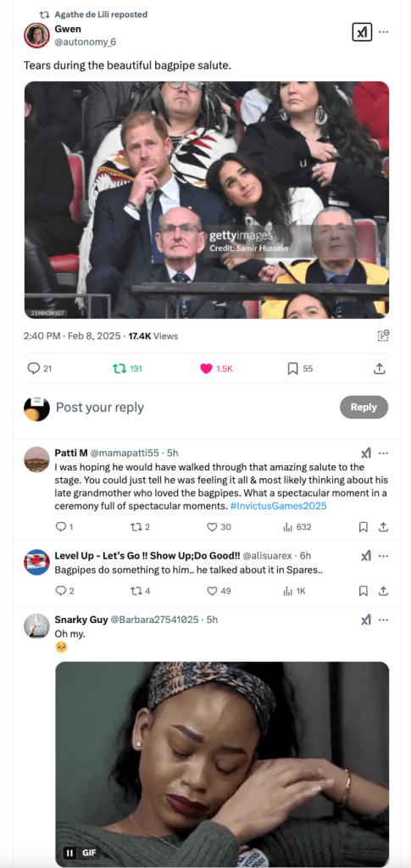411x868 pixels.
Task: Open the Getty Images photo in Gwen's post
Action: [x=206, y=200]
